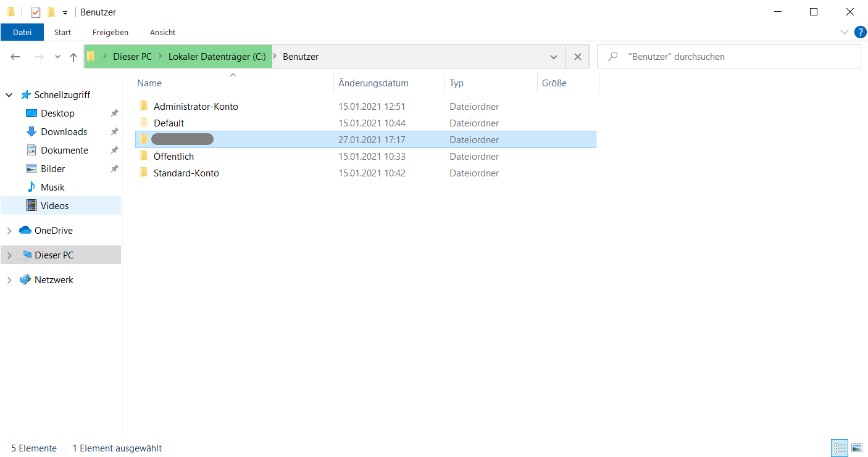Open Musik in the navigation pane

coord(52,187)
